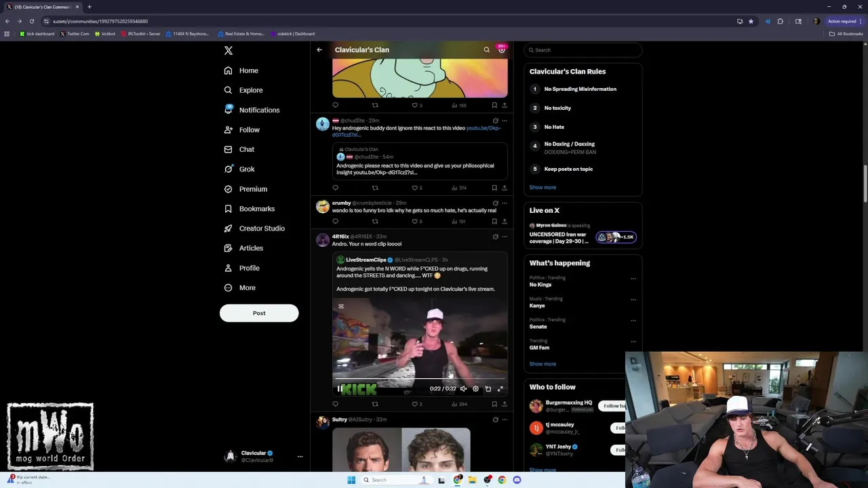Share the crumby post
868x488 pixels.
coord(504,221)
